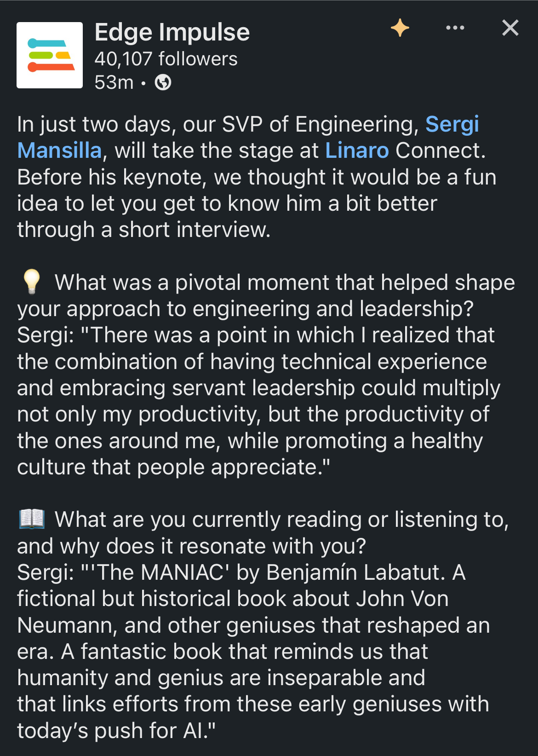
Task: Tap the light bulb emoji icon
Action: coord(32,282)
